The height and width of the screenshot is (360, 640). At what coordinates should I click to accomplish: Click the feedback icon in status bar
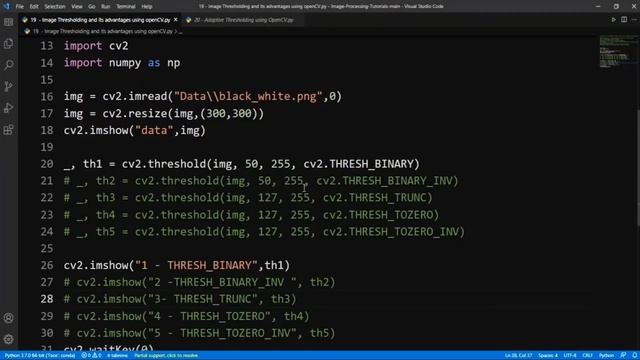[623, 356]
